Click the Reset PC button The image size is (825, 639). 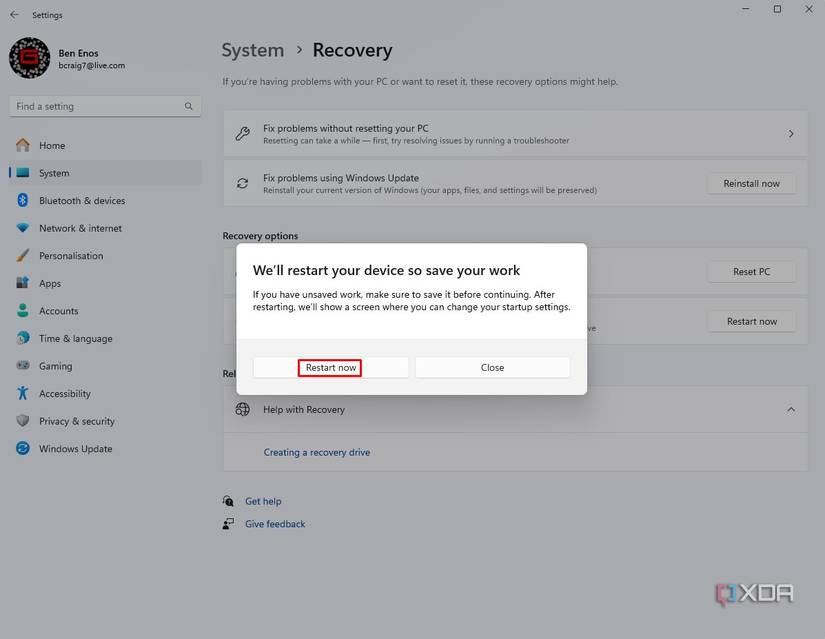(751, 272)
